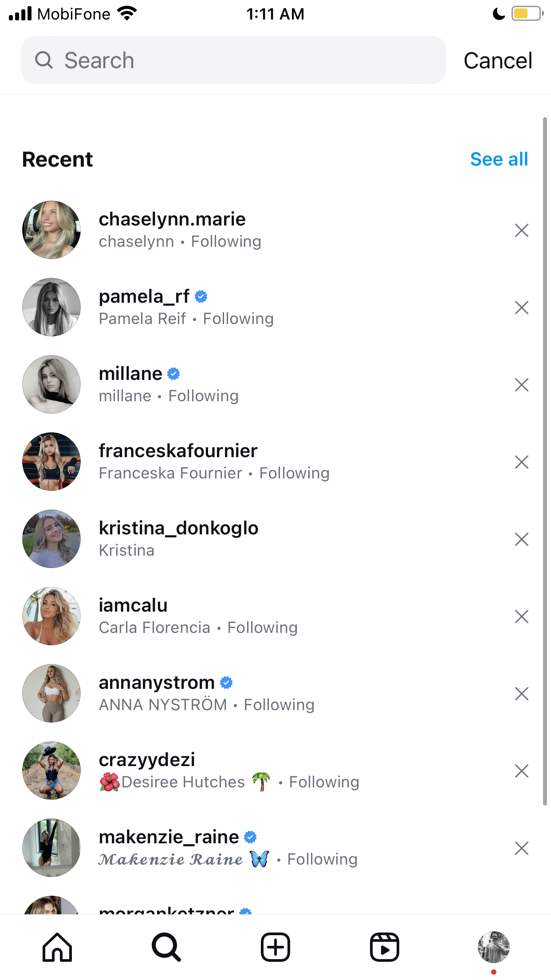The height and width of the screenshot is (980, 551).
Task: Open chaselynn.marie avatar thumbnail
Action: click(x=51, y=230)
